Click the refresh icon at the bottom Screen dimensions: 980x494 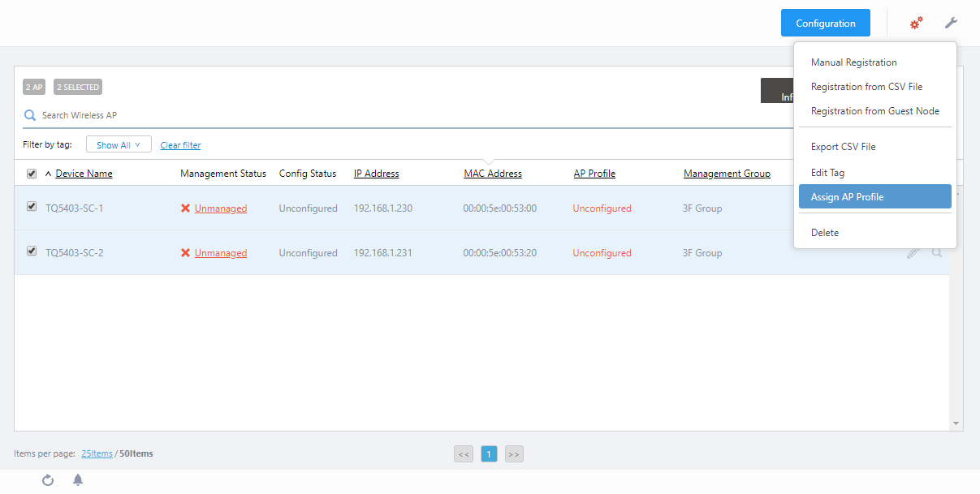tap(48, 480)
